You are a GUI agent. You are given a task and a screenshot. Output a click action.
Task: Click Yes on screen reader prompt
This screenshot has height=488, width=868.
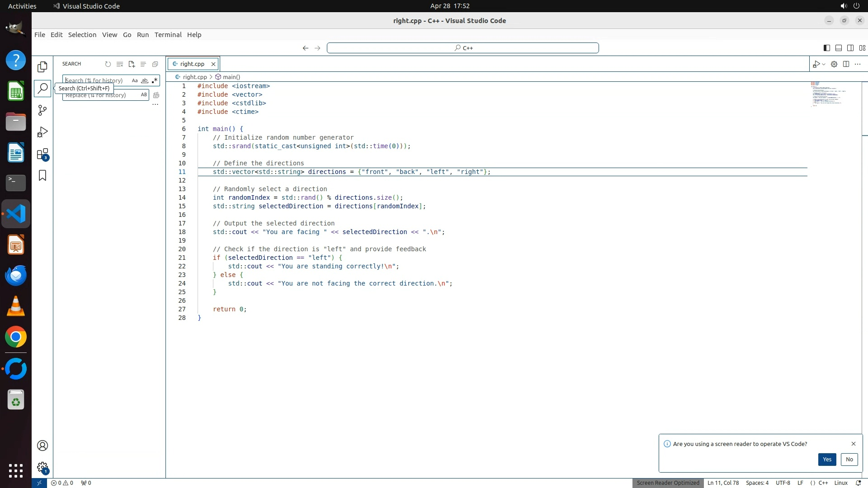click(827, 459)
